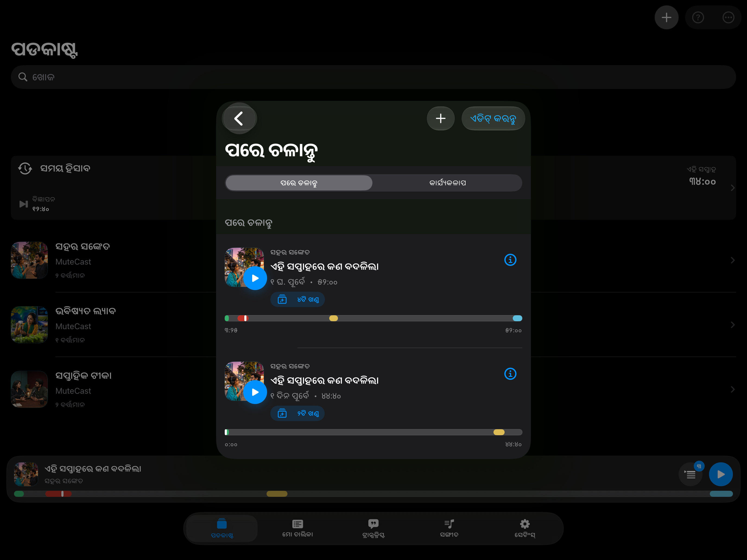Focus the ଖୋଜ search field

(373, 77)
